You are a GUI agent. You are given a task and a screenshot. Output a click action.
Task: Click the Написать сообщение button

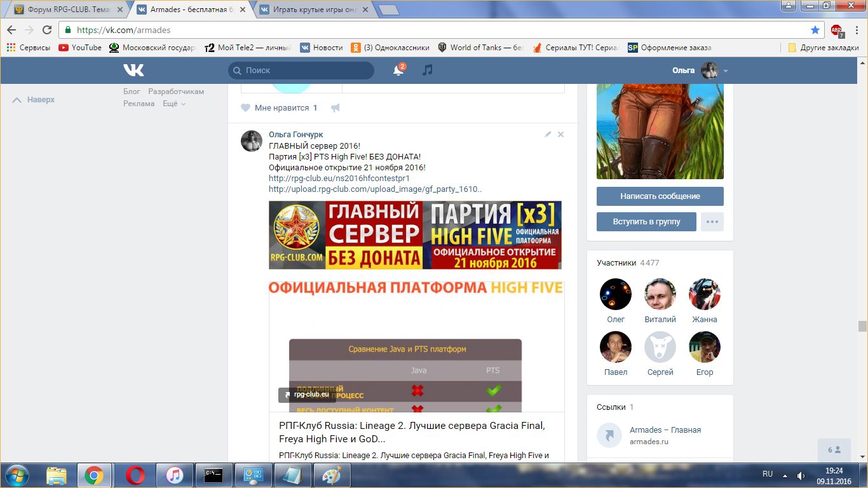coord(660,196)
